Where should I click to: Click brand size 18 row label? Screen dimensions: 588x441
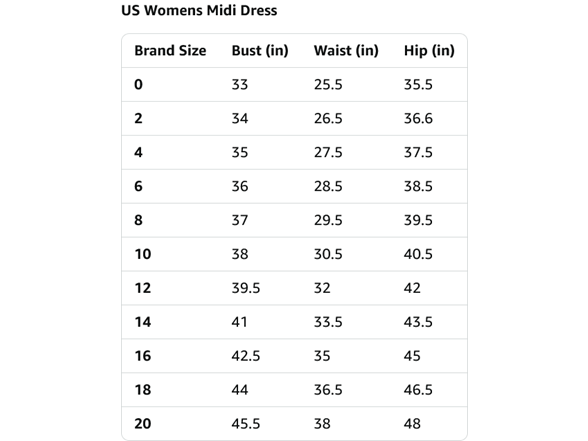[x=143, y=390]
